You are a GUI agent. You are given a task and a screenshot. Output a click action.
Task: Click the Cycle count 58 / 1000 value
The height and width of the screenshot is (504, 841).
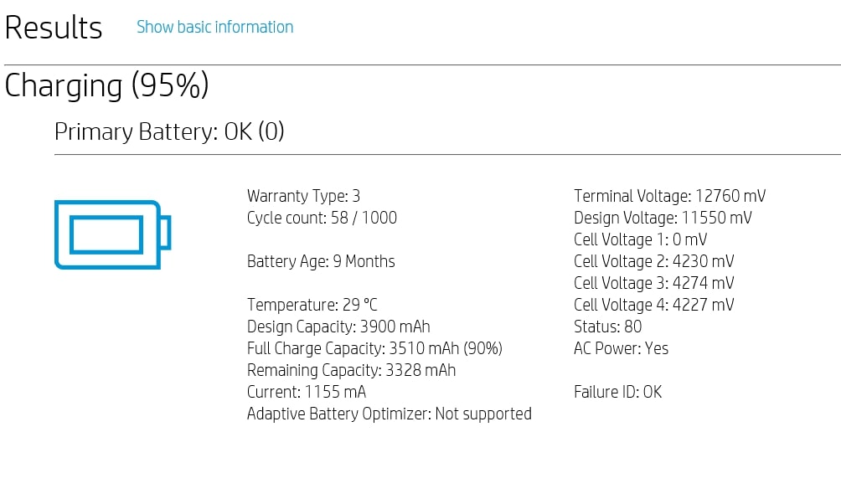click(322, 218)
